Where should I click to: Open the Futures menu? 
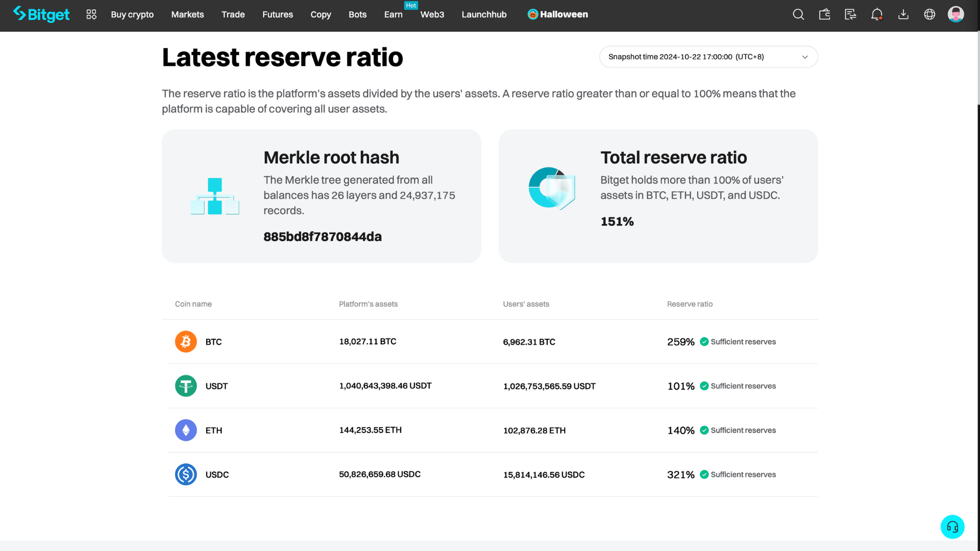click(277, 14)
